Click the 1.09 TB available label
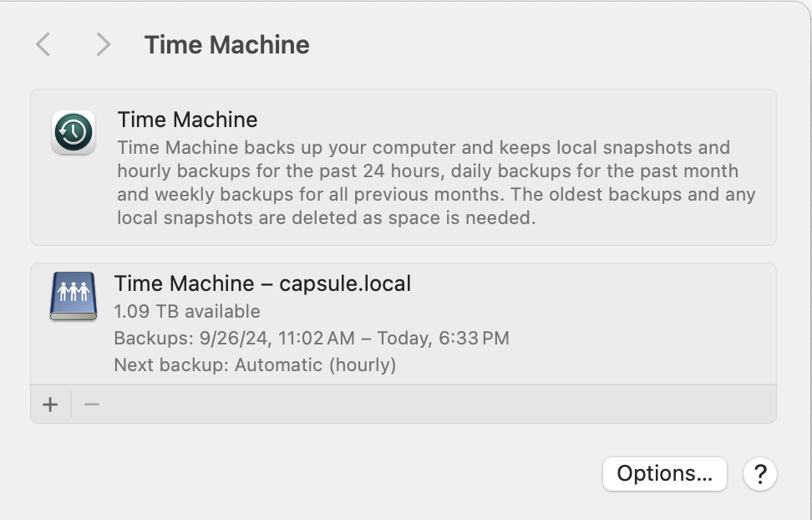The image size is (812, 520). click(187, 311)
